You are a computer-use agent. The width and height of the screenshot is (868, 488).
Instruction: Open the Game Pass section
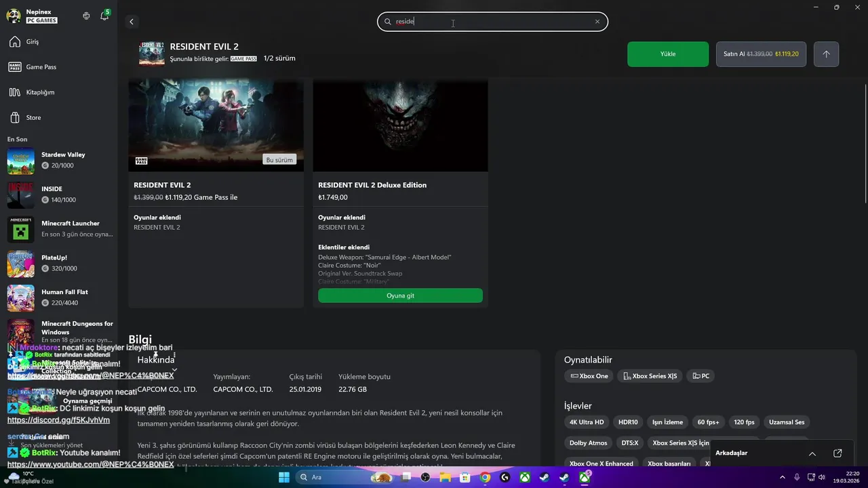59,67
